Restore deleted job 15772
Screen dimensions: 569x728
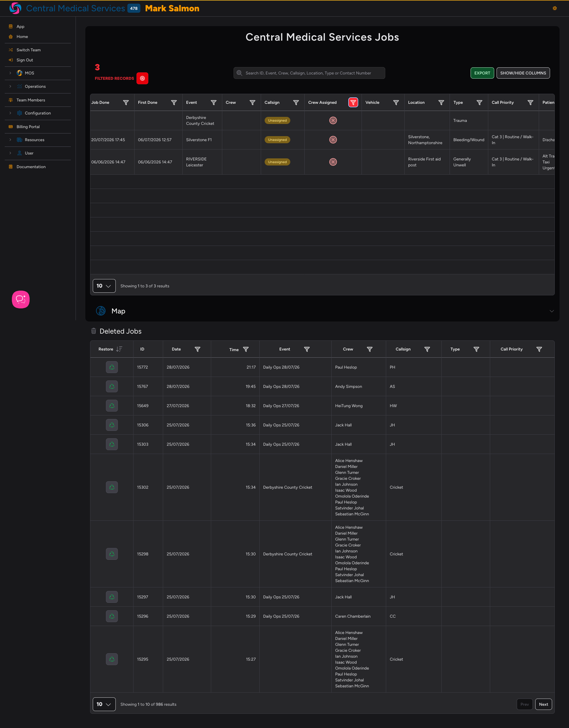[x=112, y=367]
